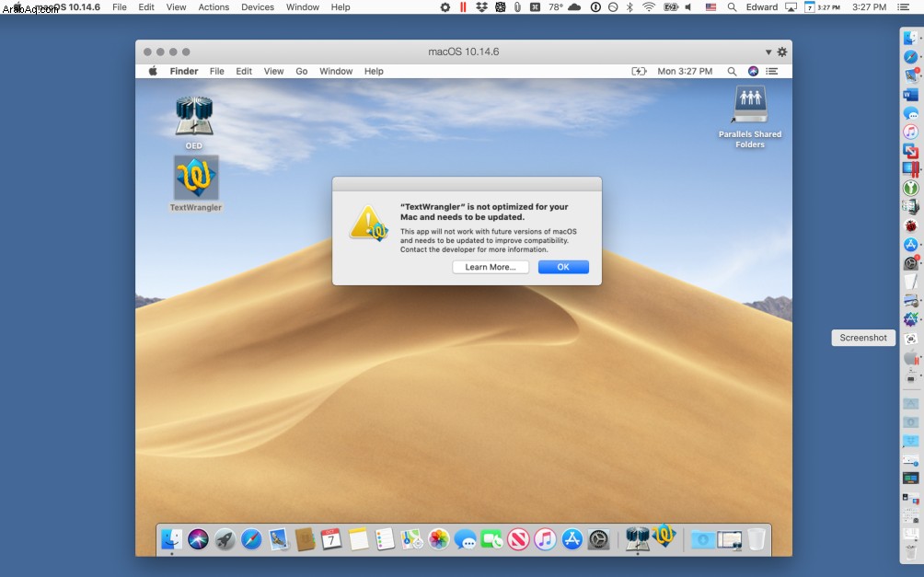Viewport: 924px width, 577px height.
Task: Open Calendar in the guest Dock
Action: [331, 538]
